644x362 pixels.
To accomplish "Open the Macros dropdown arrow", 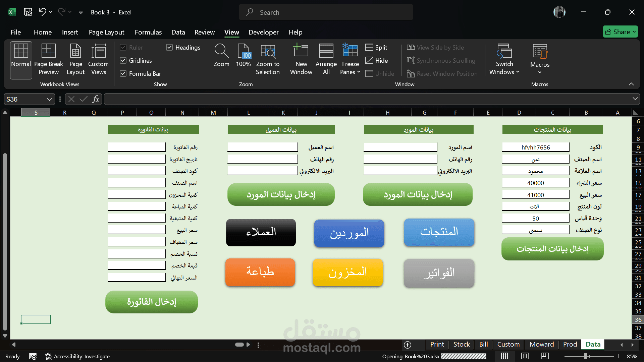I will 540,72.
